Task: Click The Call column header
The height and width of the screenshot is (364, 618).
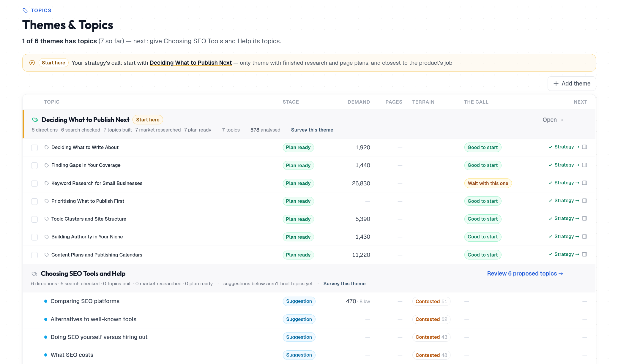Action: 476,102
